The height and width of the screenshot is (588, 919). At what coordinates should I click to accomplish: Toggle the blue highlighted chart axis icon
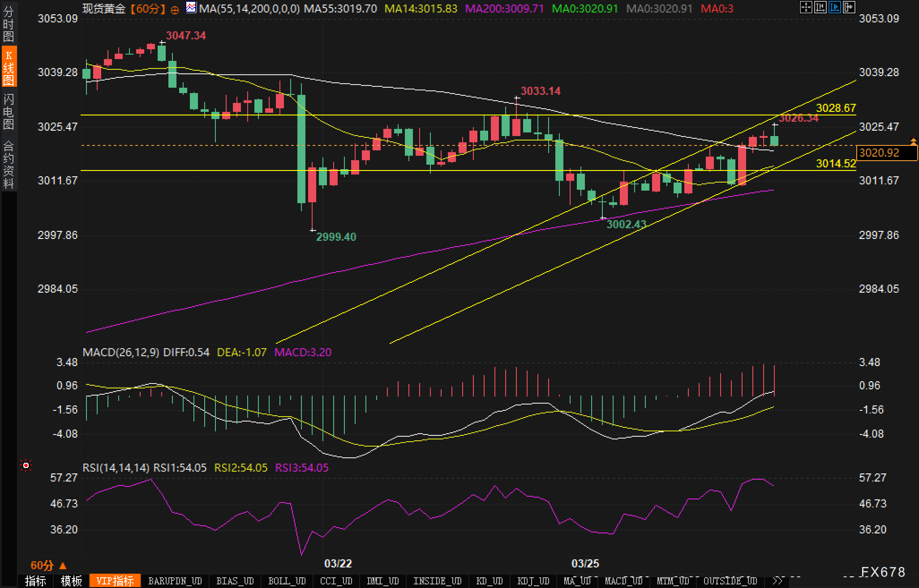coord(834,7)
